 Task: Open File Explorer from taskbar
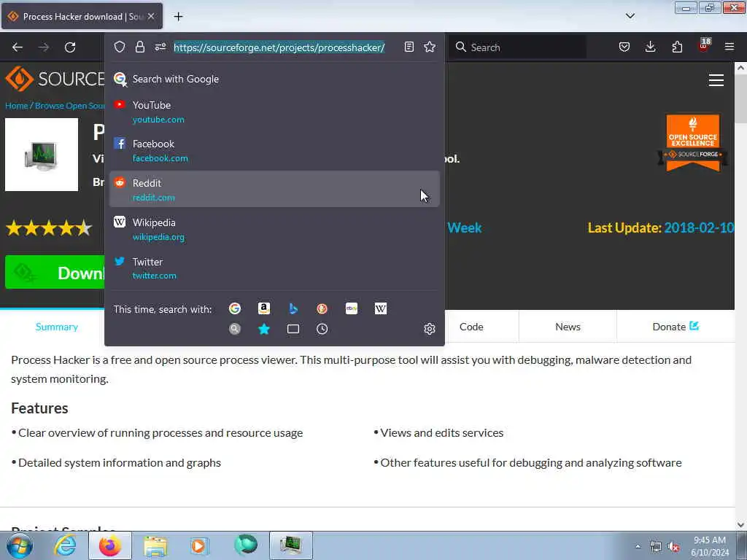click(x=156, y=545)
